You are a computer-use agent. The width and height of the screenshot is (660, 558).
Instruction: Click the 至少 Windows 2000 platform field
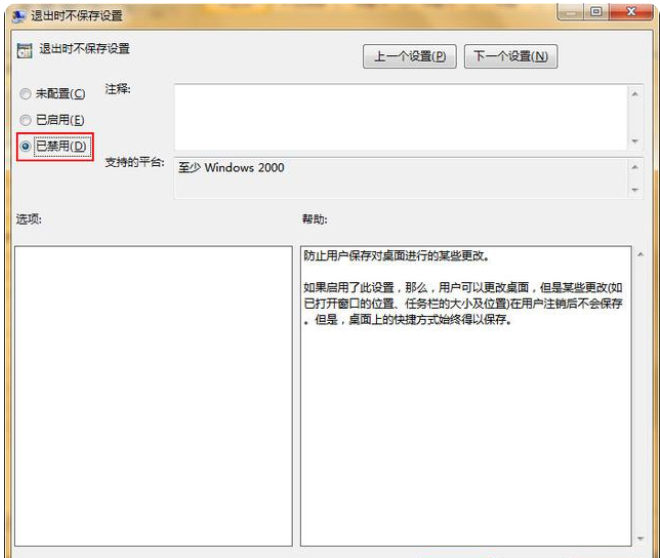(400, 177)
